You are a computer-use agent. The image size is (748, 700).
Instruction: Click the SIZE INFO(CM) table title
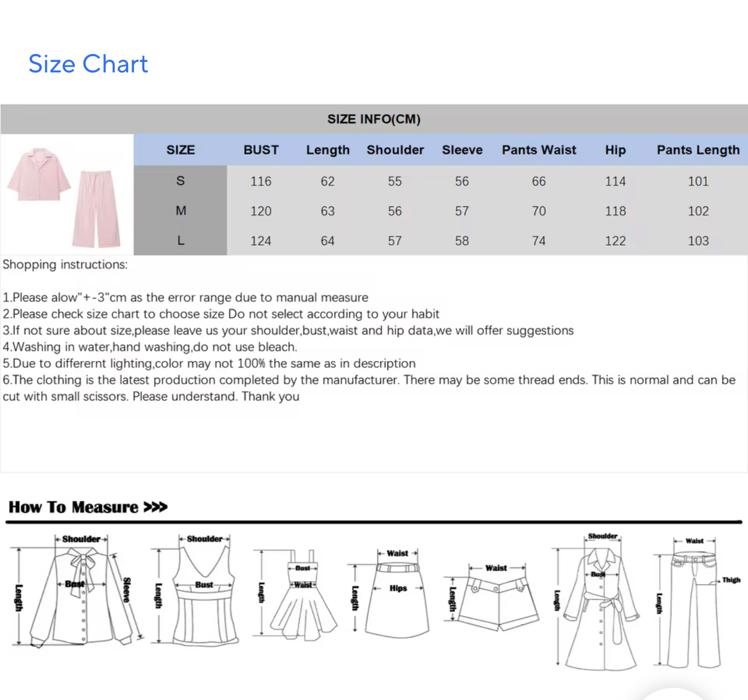374,119
